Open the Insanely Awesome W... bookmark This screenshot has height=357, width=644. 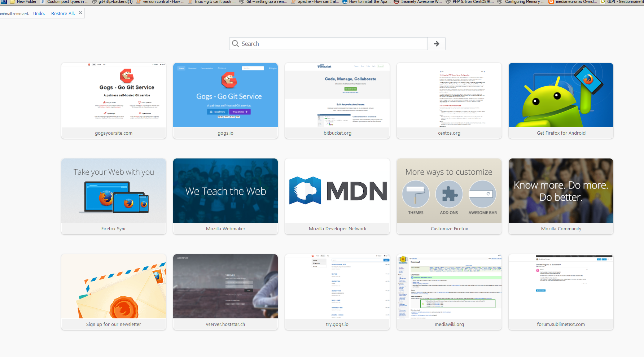(x=418, y=2)
